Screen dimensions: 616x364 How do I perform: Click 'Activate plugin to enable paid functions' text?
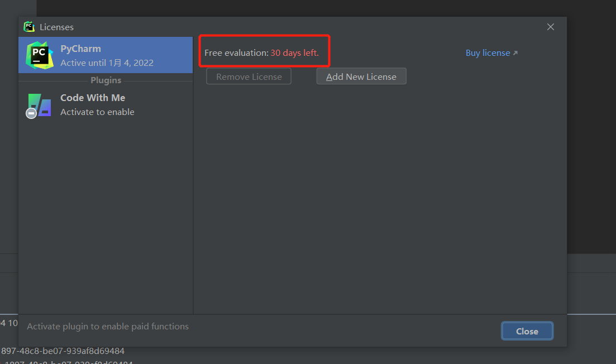(x=108, y=326)
